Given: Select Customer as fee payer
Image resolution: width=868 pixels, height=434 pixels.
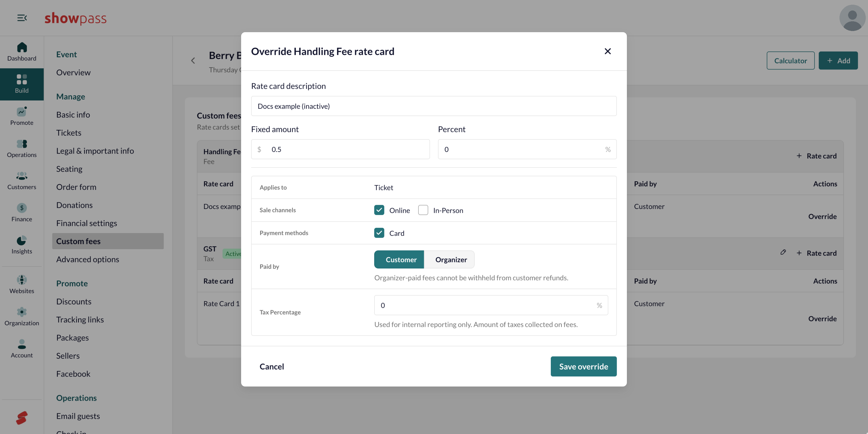Looking at the screenshot, I should pos(399,259).
